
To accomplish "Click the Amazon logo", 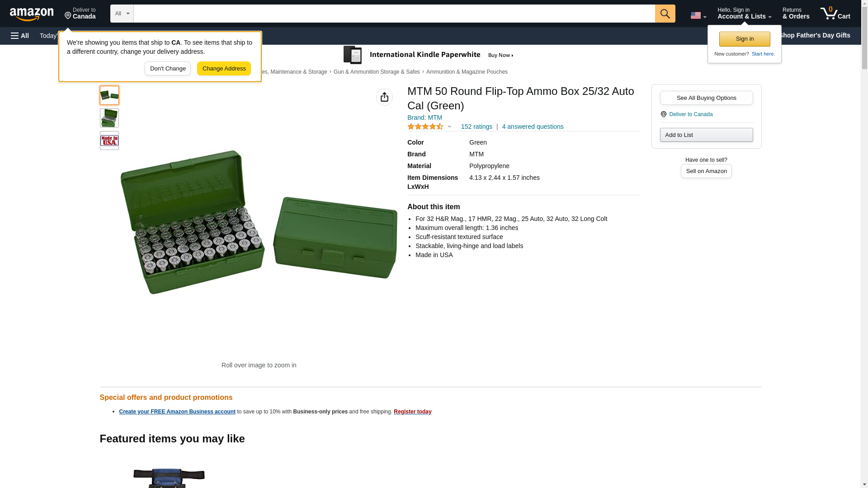I will (x=32, y=14).
